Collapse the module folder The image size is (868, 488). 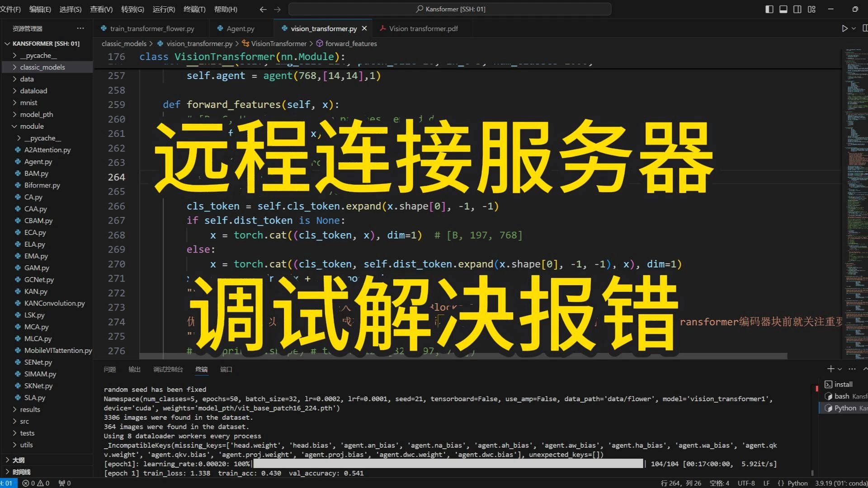[47, 126]
